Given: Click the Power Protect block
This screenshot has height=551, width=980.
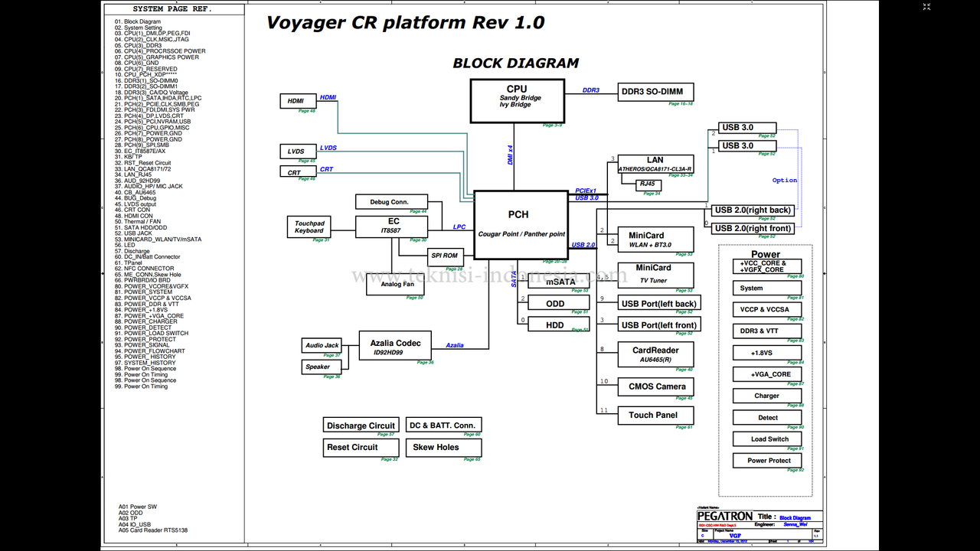Looking at the screenshot, I should [767, 461].
